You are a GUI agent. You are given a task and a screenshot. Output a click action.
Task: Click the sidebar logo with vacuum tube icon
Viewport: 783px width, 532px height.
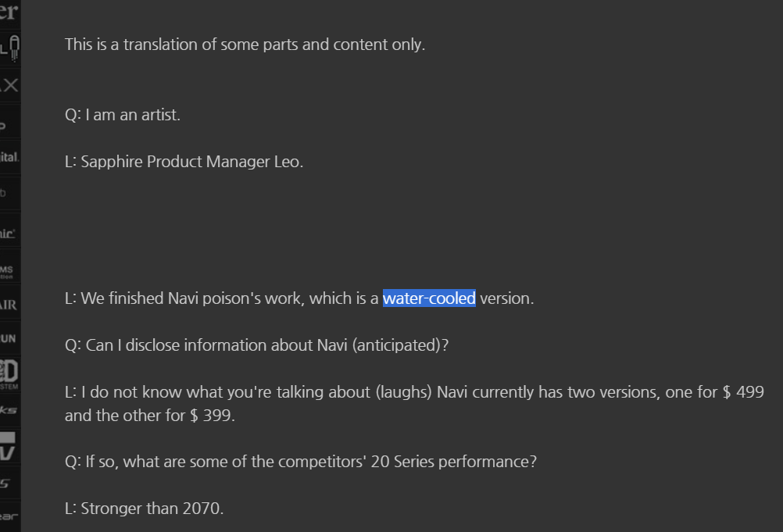(9, 48)
